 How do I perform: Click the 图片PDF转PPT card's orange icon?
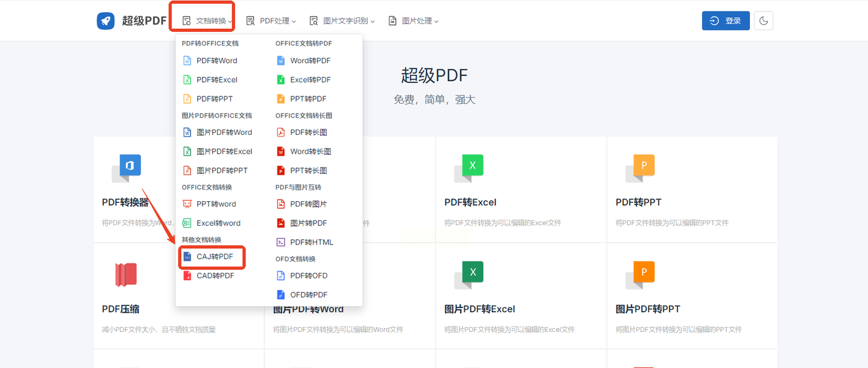tap(640, 275)
